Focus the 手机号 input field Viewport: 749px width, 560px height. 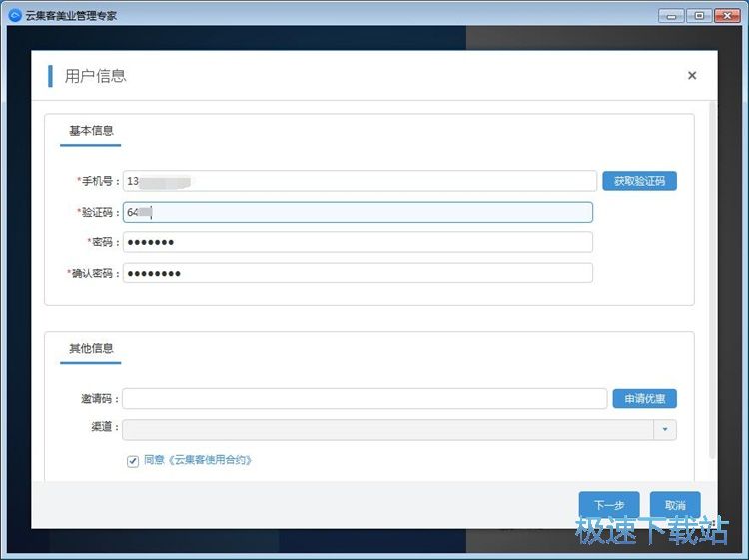point(360,181)
